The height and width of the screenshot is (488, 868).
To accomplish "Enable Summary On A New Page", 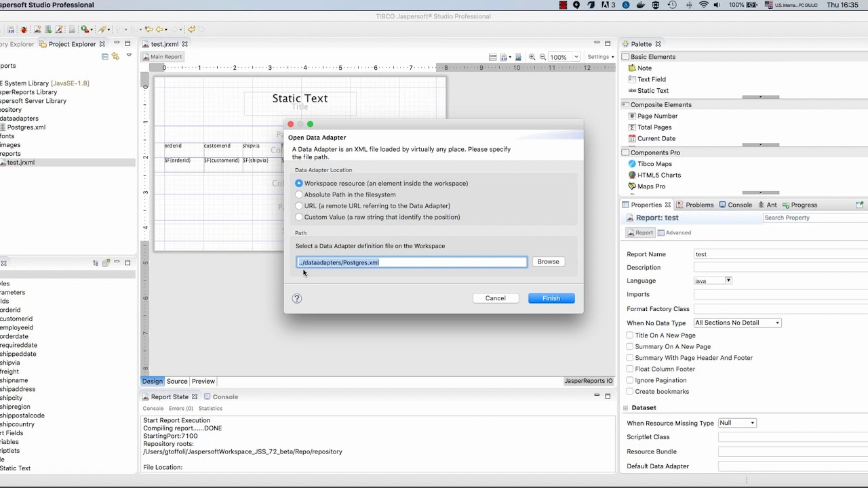I will click(x=630, y=346).
